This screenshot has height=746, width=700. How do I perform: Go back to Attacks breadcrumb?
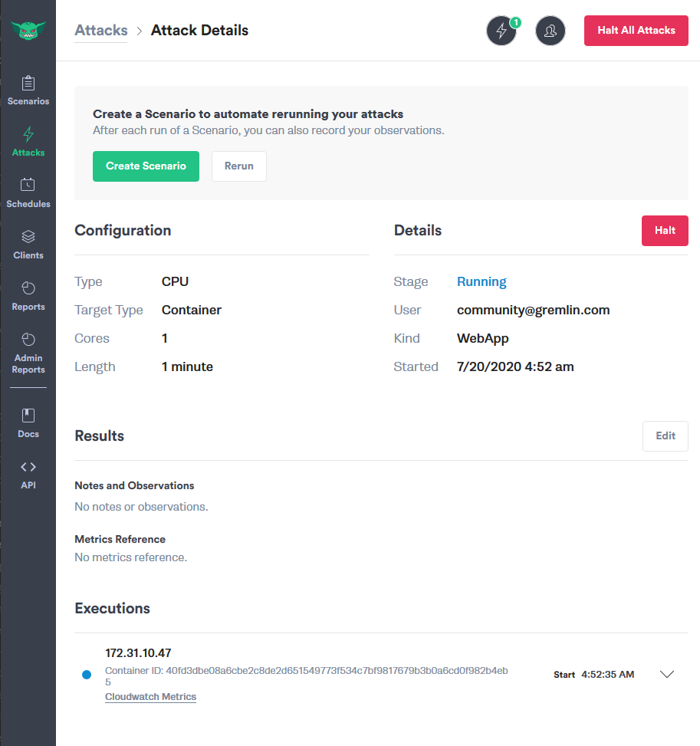(x=101, y=30)
